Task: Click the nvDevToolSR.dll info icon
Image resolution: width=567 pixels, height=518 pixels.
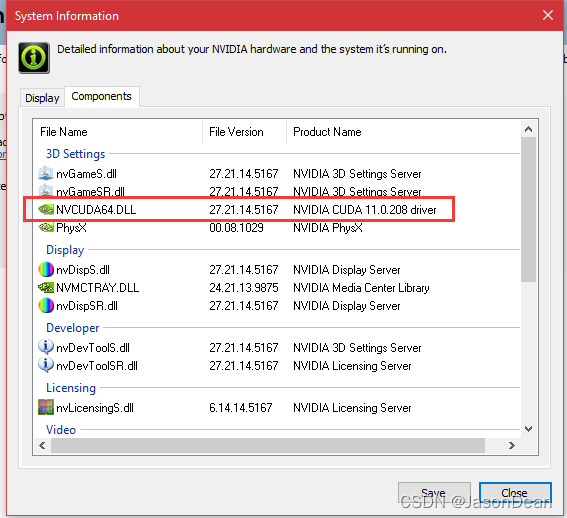Action: click(x=46, y=365)
